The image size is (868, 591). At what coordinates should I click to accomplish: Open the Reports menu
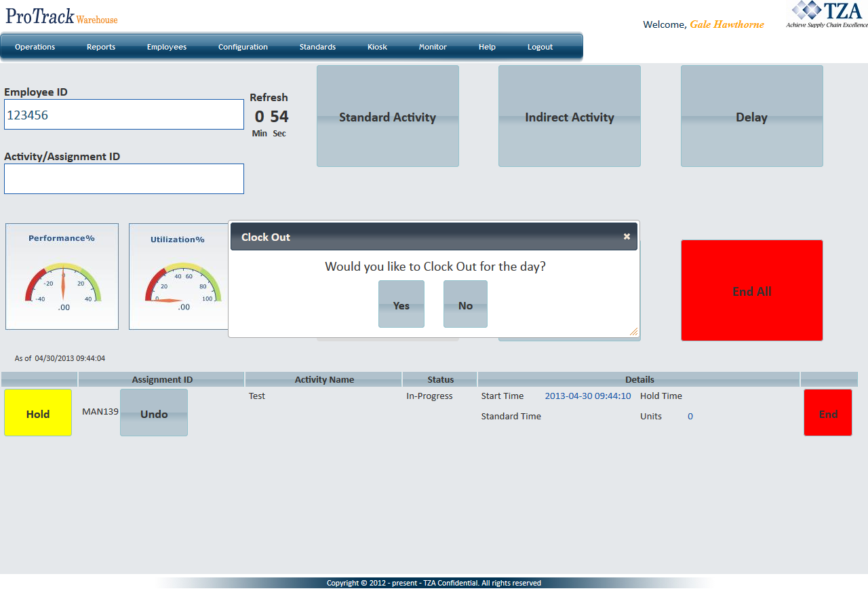[x=101, y=47]
